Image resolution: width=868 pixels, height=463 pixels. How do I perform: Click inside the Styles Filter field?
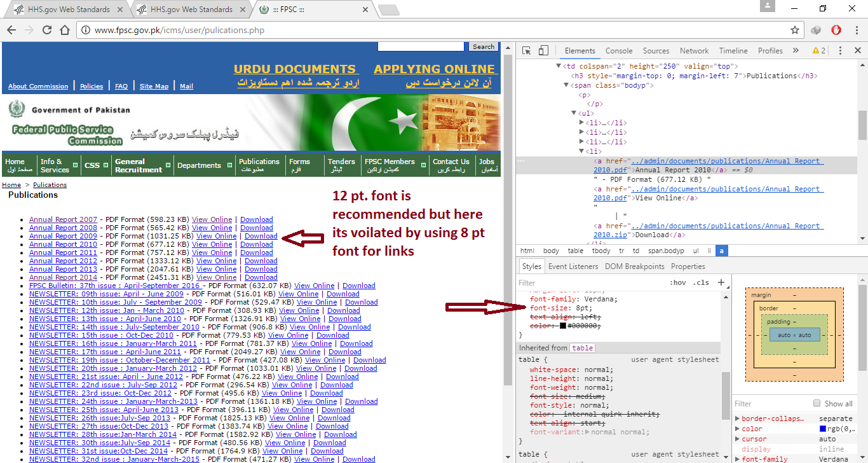559,282
